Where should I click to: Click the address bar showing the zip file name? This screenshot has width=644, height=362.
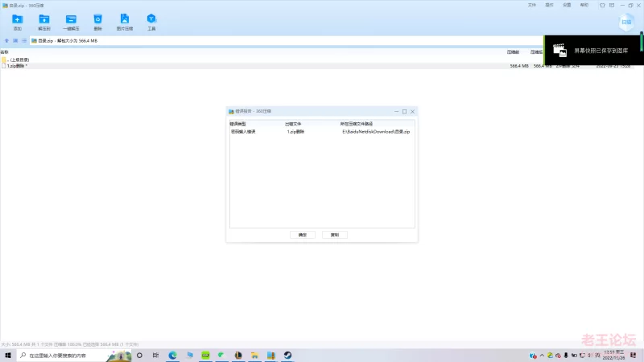point(287,41)
